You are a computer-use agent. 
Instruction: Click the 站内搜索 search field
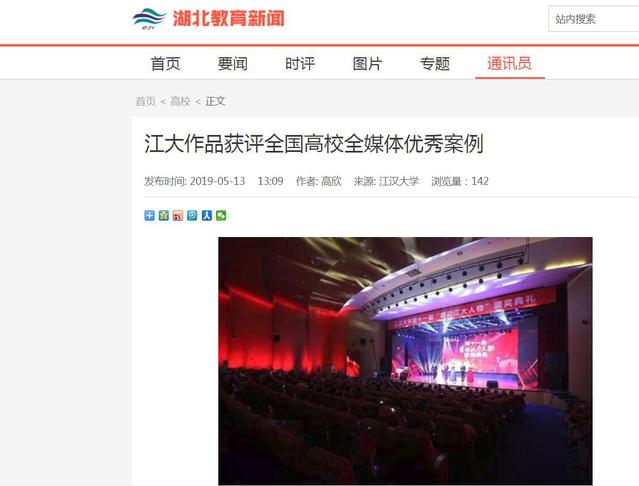[594, 19]
